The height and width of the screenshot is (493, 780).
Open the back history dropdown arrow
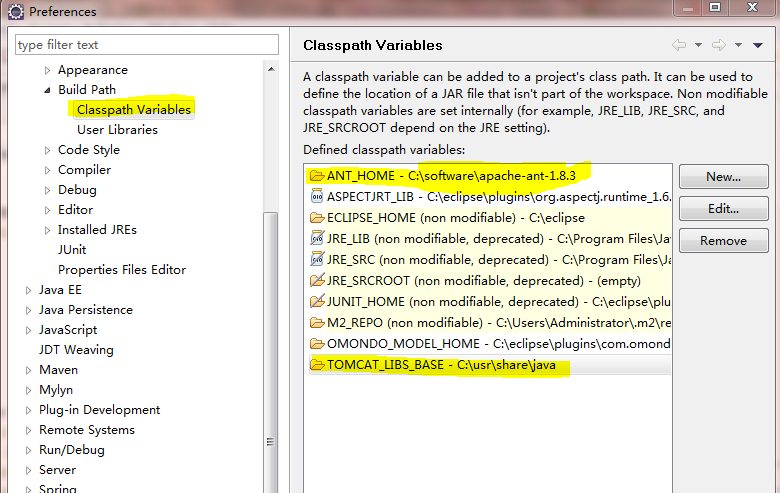pos(698,45)
